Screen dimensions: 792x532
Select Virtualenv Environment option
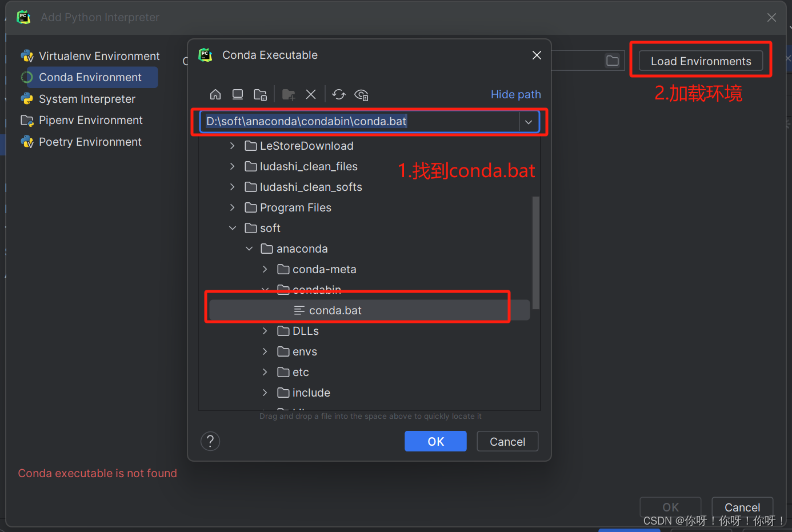(90, 56)
